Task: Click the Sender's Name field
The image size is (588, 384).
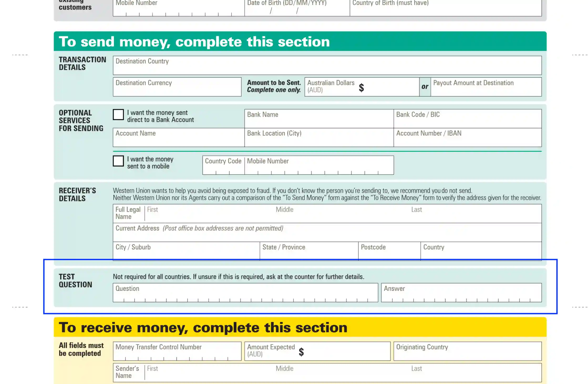Action: pos(327,373)
